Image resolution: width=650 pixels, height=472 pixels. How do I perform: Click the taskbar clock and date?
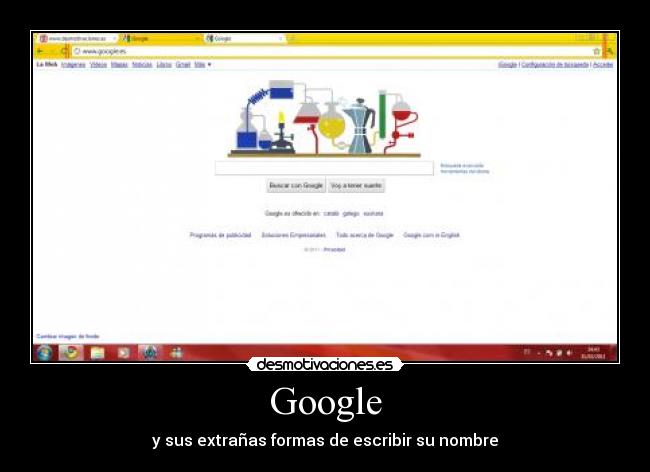click(593, 353)
